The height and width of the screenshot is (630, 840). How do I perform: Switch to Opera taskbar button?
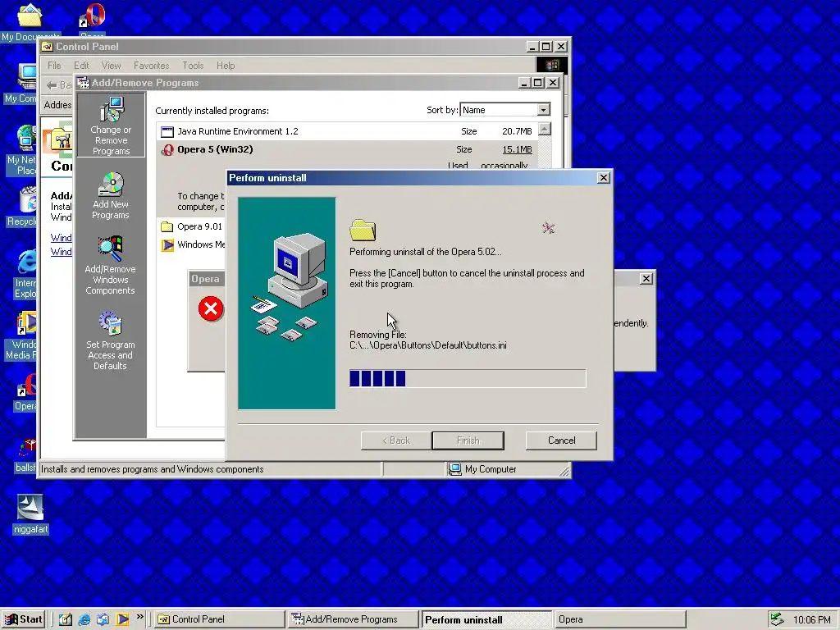[620, 619]
